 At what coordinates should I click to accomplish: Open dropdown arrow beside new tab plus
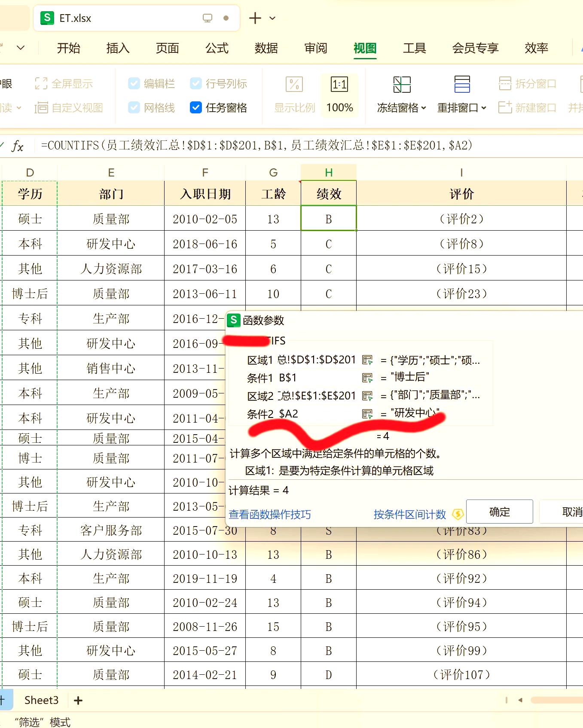(x=272, y=18)
